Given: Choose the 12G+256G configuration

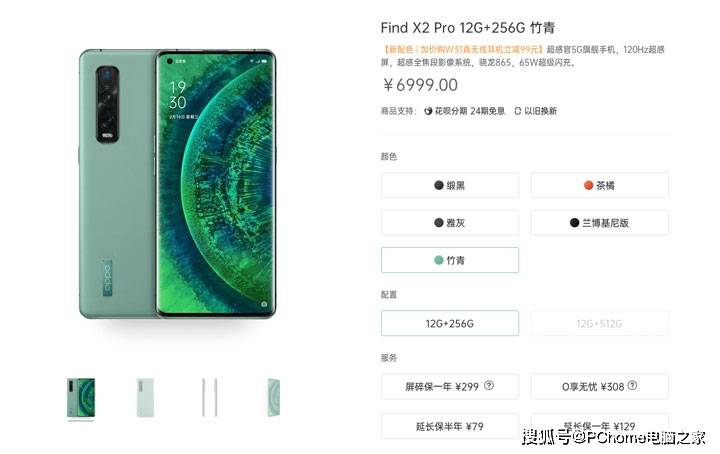Looking at the screenshot, I should pyautogui.click(x=450, y=323).
